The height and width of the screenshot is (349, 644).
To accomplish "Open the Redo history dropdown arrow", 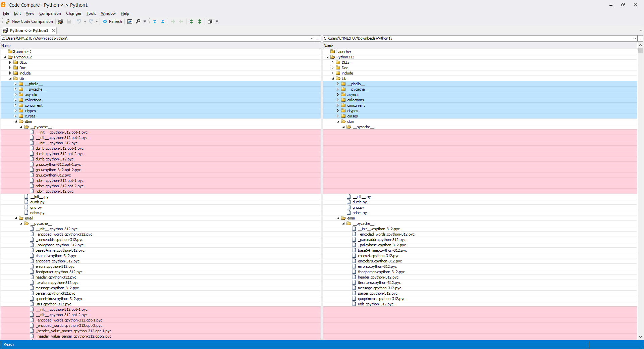I will 97,21.
